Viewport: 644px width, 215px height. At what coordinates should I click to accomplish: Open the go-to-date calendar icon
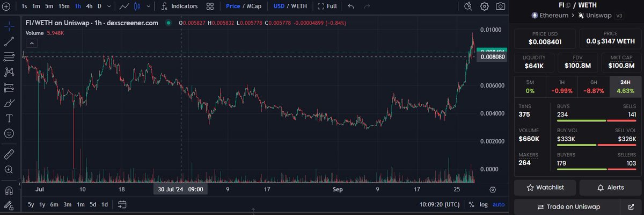(x=122, y=204)
